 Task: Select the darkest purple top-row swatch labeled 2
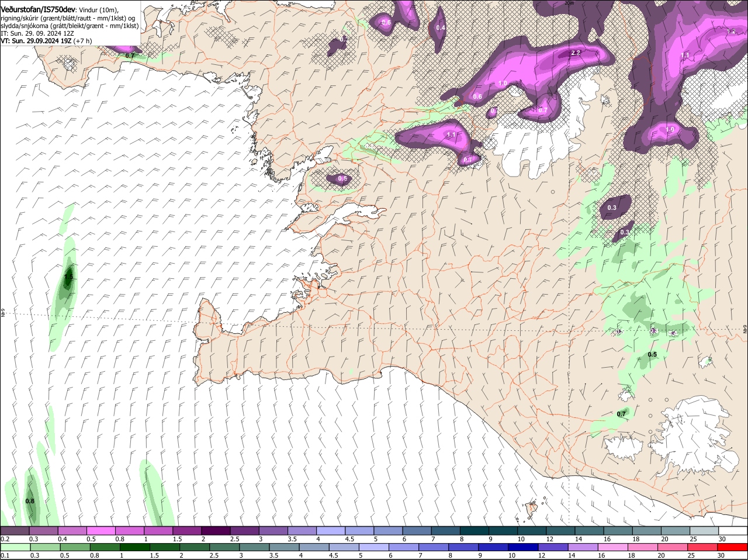(x=216, y=530)
